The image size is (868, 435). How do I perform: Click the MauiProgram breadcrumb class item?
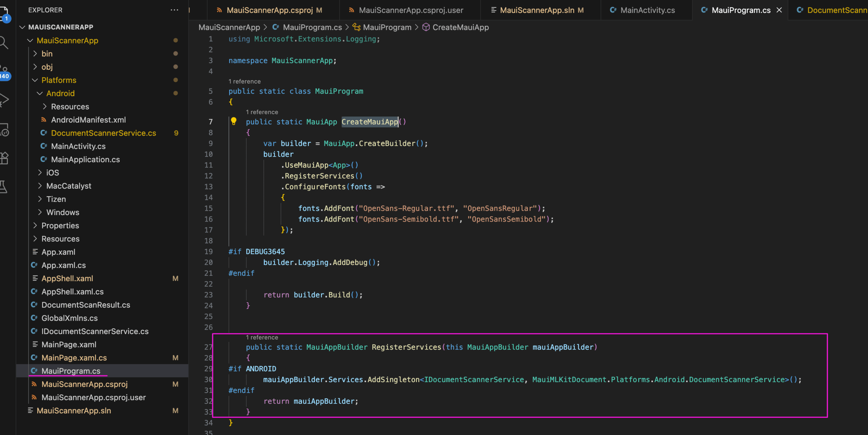pyautogui.click(x=387, y=27)
